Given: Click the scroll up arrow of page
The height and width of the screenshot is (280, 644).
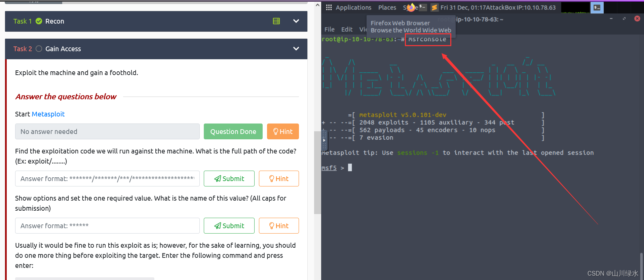Looking at the screenshot, I should (x=317, y=5).
